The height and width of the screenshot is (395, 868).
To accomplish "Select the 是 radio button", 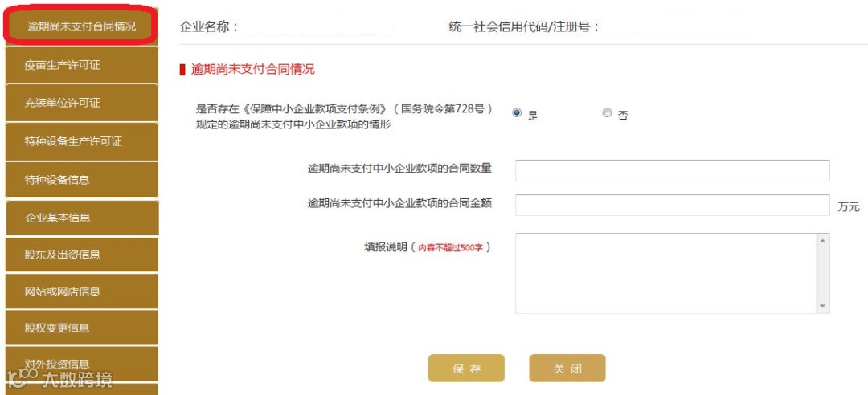I will coord(517,113).
